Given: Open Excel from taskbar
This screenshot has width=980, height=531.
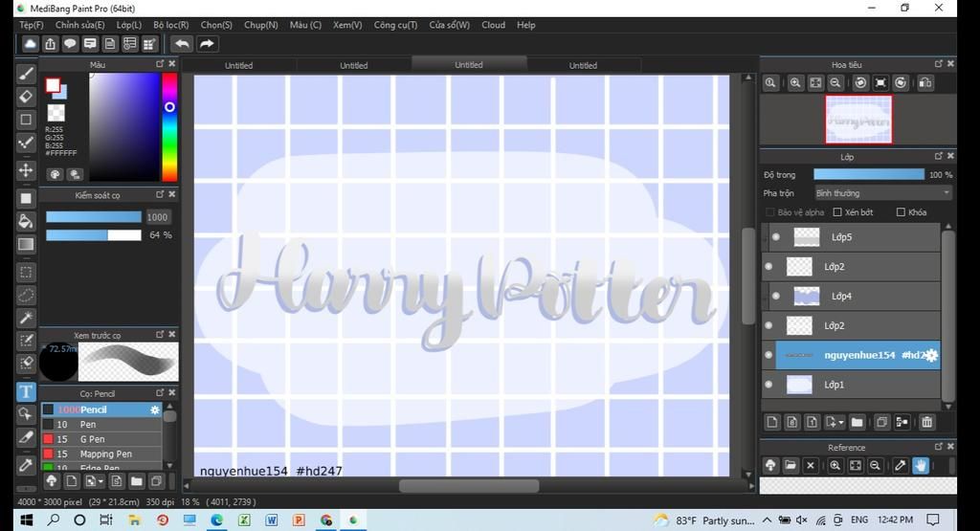Looking at the screenshot, I should point(244,520).
